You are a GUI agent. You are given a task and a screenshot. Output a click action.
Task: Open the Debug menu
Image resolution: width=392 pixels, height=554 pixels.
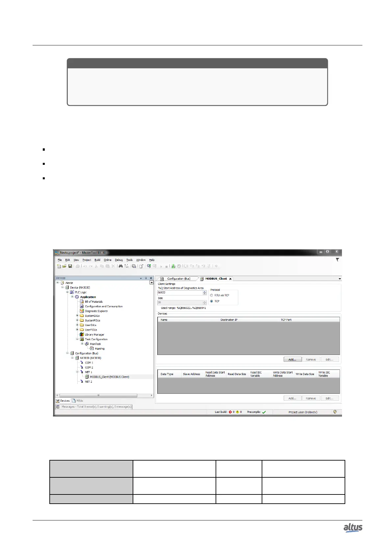tap(119, 260)
